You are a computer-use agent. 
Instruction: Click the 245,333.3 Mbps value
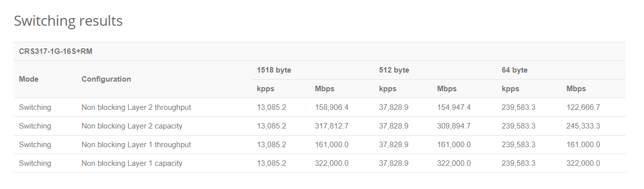(583, 126)
